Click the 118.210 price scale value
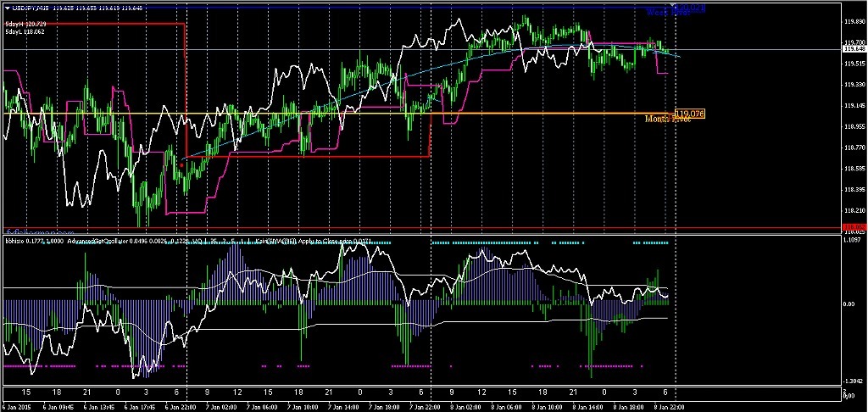Viewport: 868px width, 412px height. click(855, 210)
